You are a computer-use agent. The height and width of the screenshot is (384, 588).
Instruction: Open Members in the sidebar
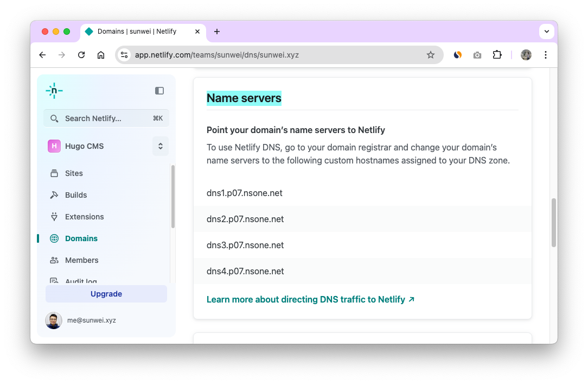click(82, 261)
